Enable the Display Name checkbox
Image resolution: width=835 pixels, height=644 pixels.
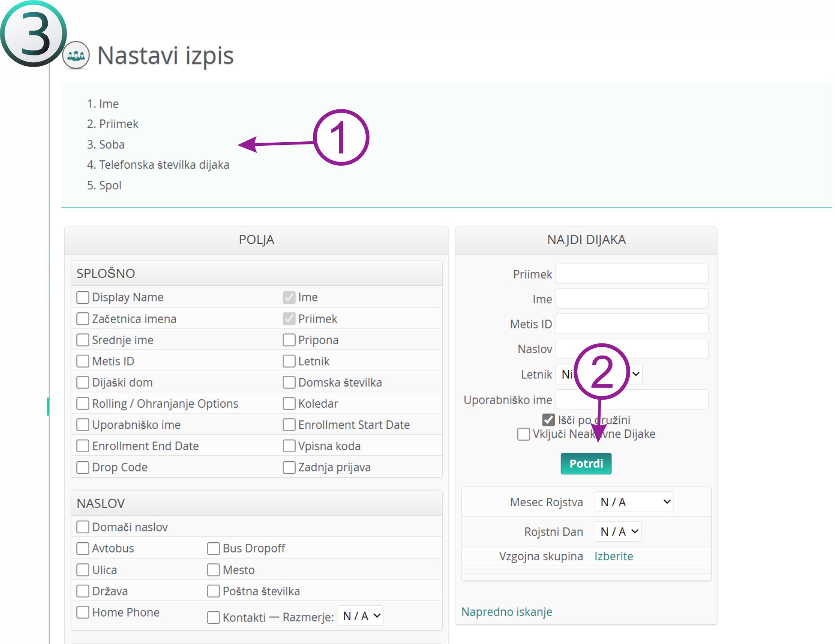pyautogui.click(x=83, y=297)
